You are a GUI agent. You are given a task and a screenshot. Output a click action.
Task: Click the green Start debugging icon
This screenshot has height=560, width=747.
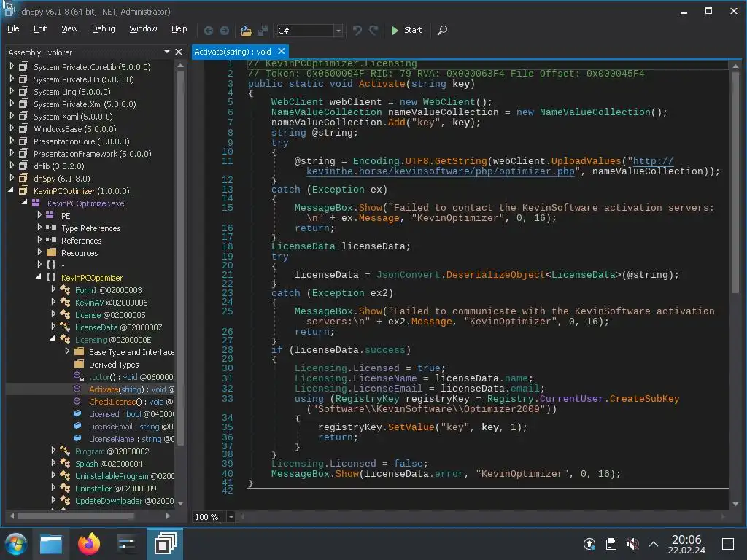click(395, 31)
